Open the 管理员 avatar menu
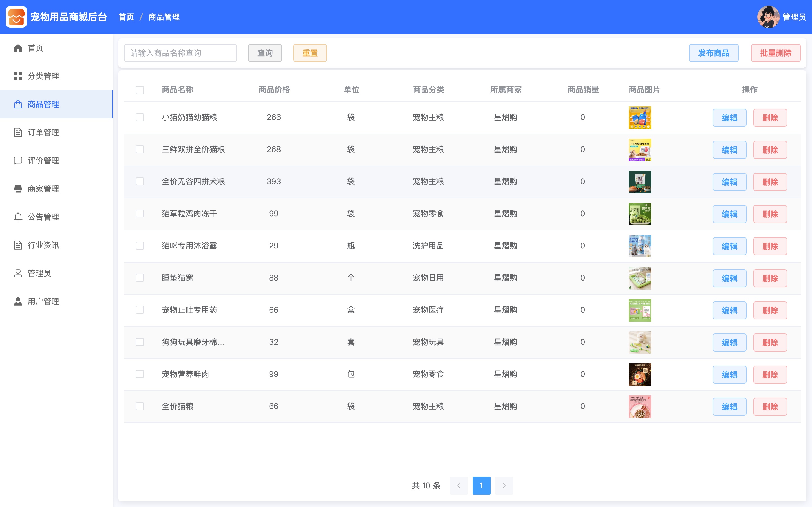Screen dimensions: 812x507 (x=768, y=17)
